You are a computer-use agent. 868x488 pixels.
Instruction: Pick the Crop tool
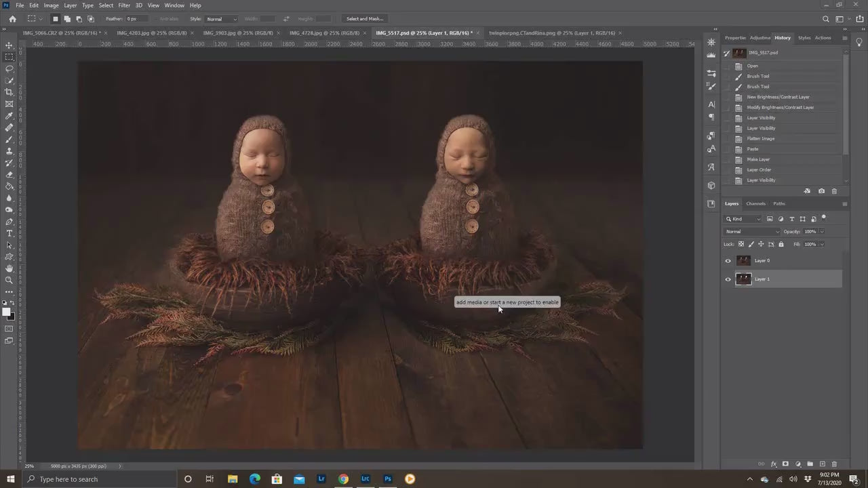coord(9,92)
